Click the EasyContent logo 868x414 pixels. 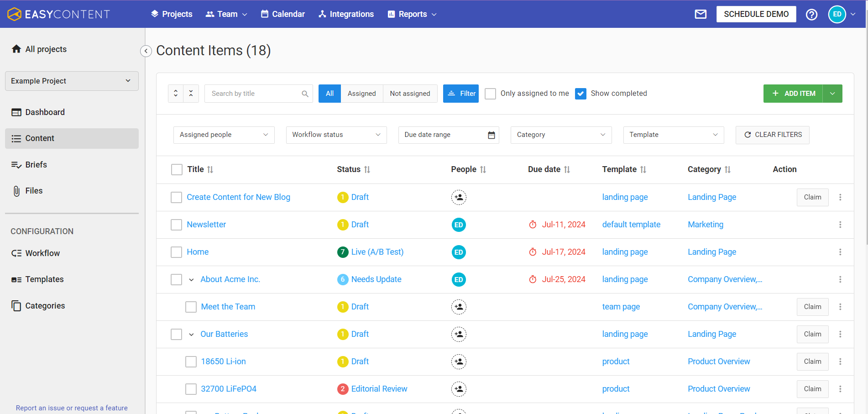point(58,14)
